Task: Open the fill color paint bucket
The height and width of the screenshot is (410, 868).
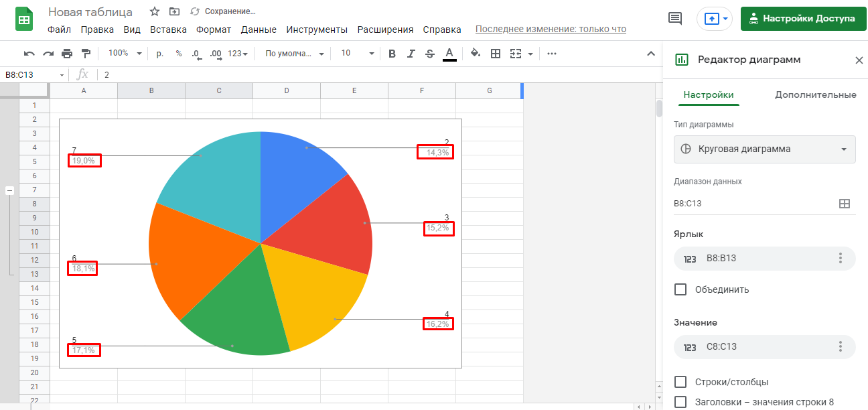Action: (x=476, y=54)
